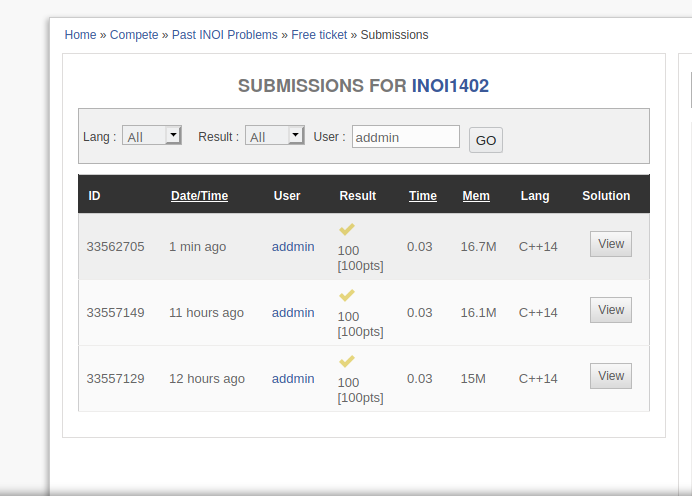Click time 0.03 of submission 33562705
Image resolution: width=692 pixels, height=496 pixels.
[x=420, y=247]
